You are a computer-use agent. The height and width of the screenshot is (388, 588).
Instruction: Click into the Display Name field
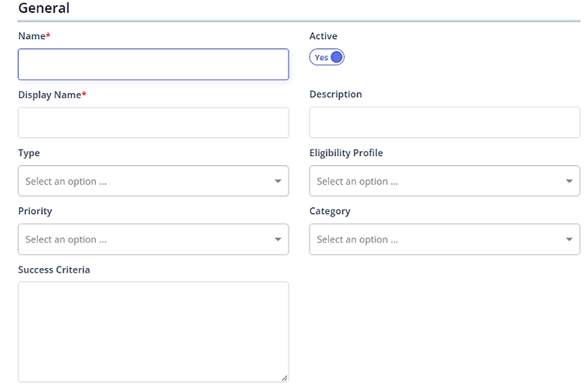point(153,123)
